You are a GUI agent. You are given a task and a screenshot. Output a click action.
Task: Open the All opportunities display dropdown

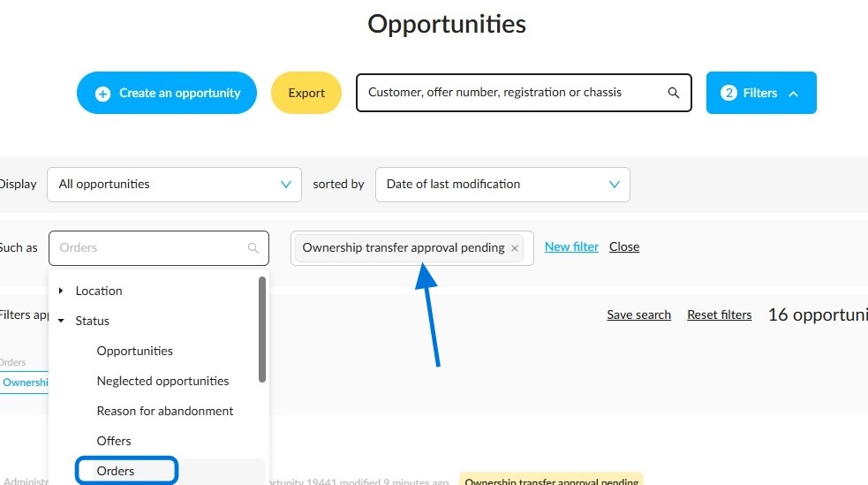tap(174, 185)
